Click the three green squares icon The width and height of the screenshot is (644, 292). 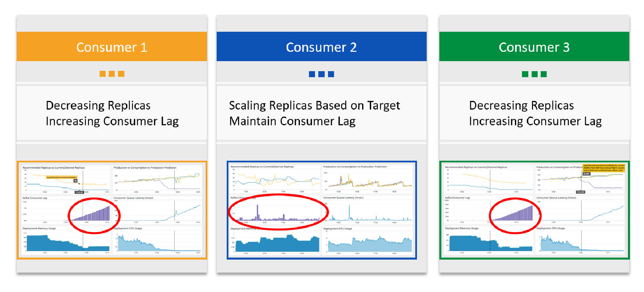tap(534, 74)
